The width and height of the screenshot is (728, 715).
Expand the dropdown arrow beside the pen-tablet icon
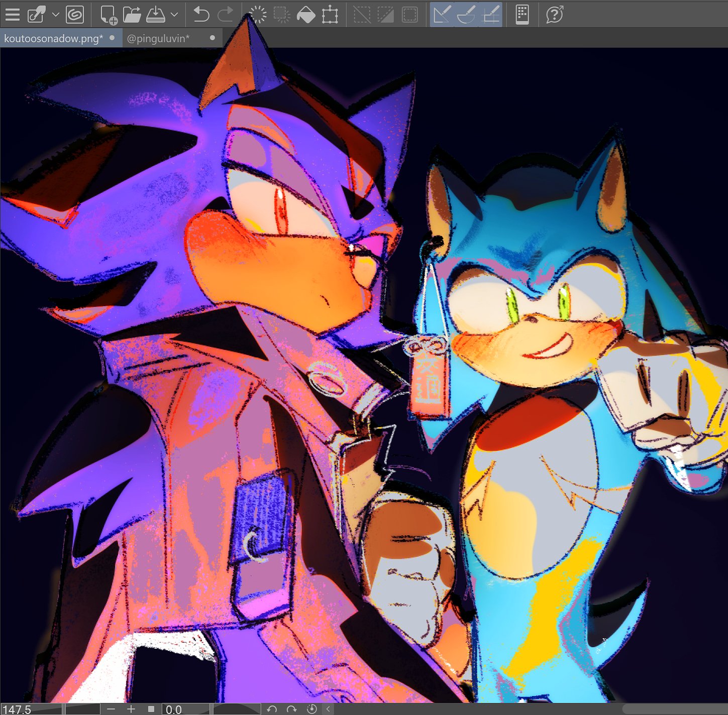coord(56,15)
